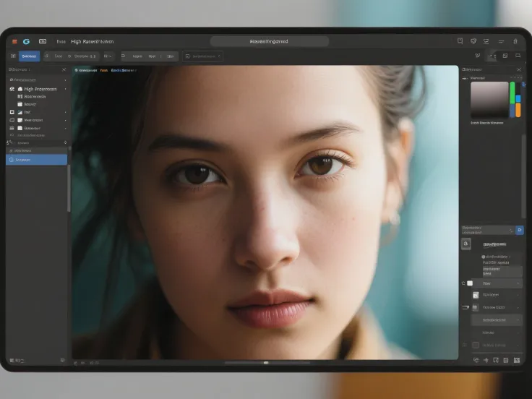Expand the left panel's top section header arrow
Image resolution: width=532 pixels, height=399 pixels.
point(65,80)
